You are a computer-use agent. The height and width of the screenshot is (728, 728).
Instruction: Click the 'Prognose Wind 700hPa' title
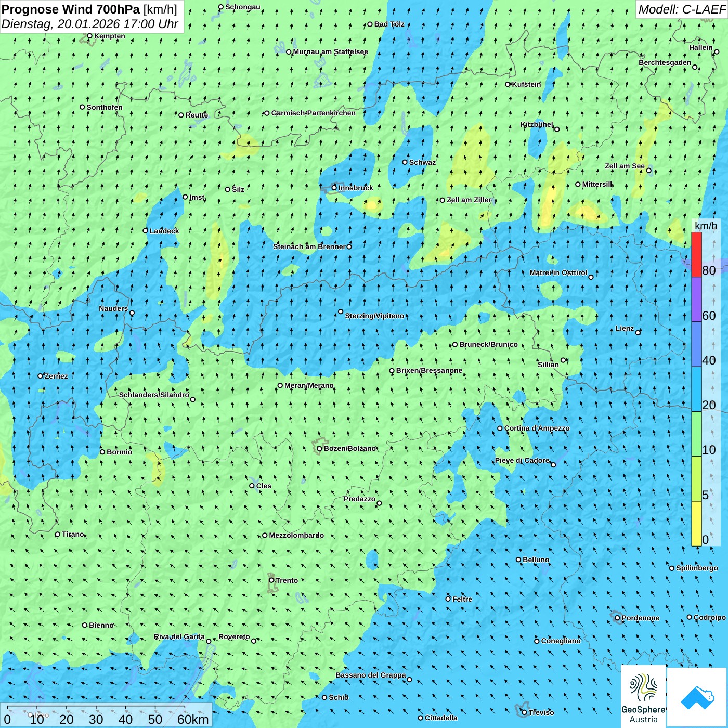point(71,9)
